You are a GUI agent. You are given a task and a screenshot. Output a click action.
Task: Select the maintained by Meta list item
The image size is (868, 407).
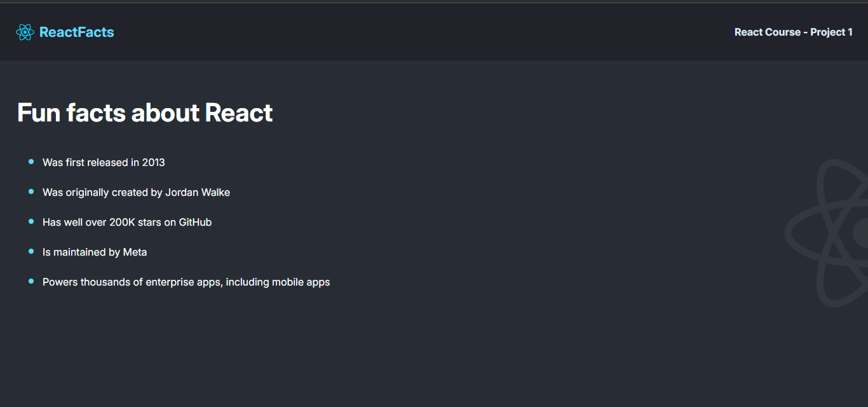(94, 252)
